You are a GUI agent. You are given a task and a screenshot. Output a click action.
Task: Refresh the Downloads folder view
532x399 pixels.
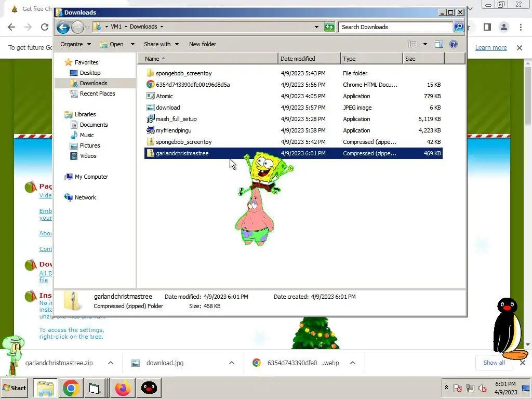[x=329, y=27]
